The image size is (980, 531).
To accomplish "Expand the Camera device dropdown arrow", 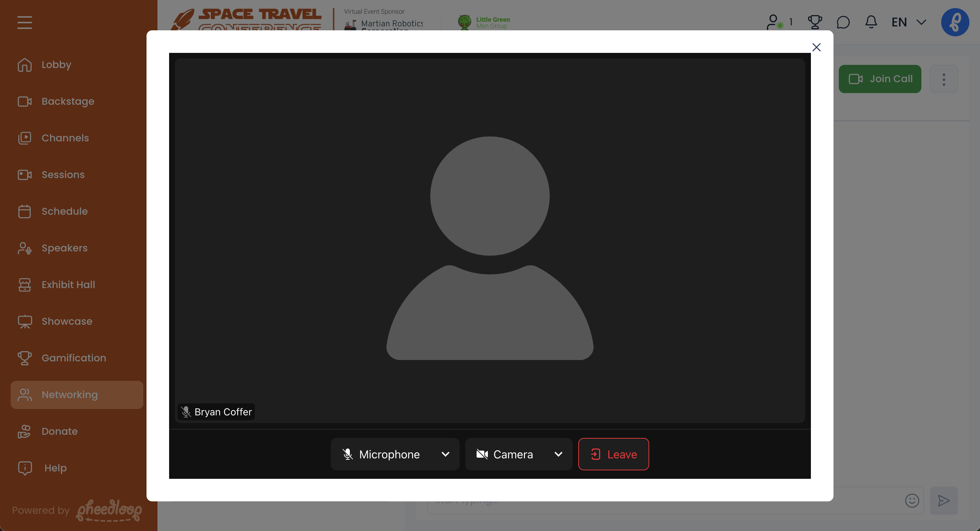I will point(558,454).
